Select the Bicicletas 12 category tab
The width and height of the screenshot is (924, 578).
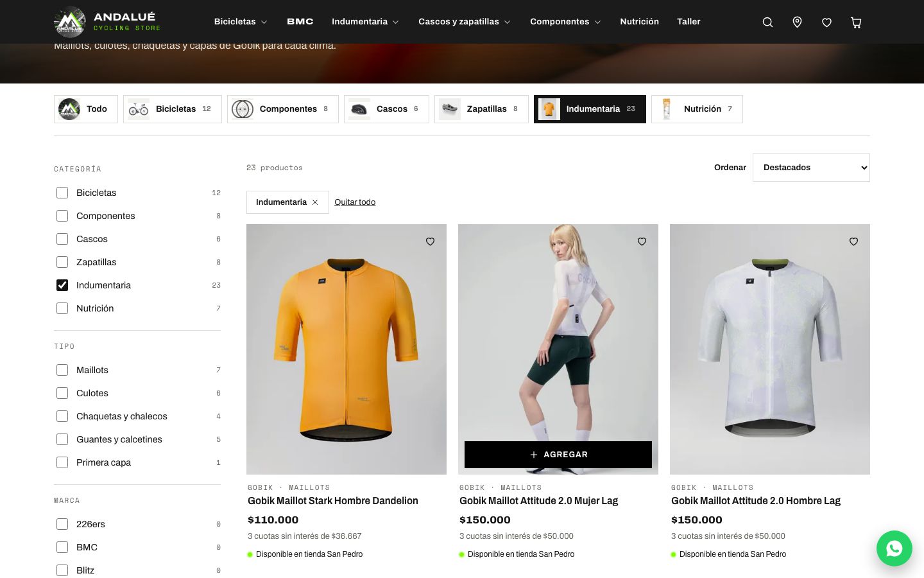[173, 109]
